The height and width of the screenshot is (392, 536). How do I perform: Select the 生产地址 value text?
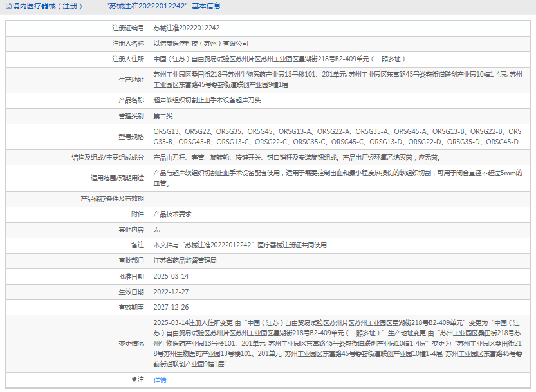[x=338, y=80]
